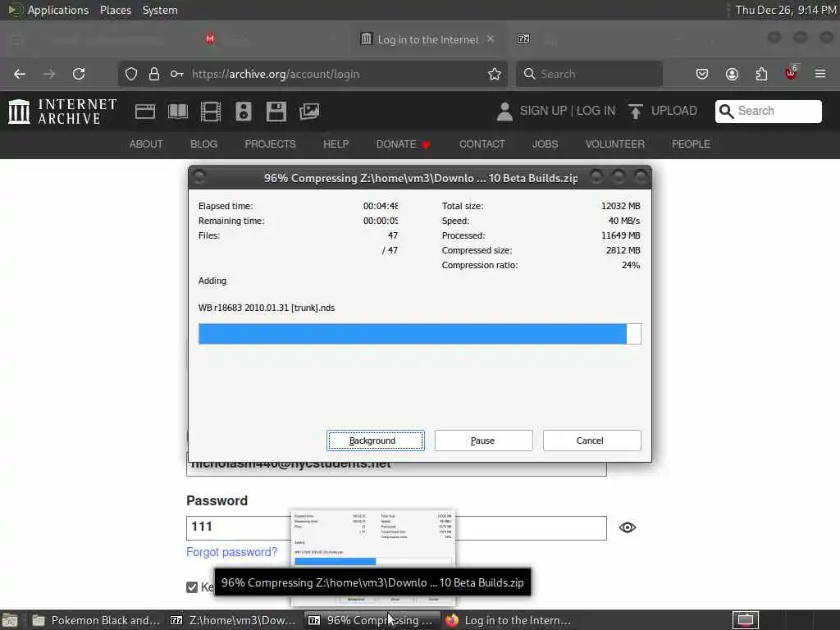
Task: Open the tracking protection shield icon
Action: coord(131,74)
